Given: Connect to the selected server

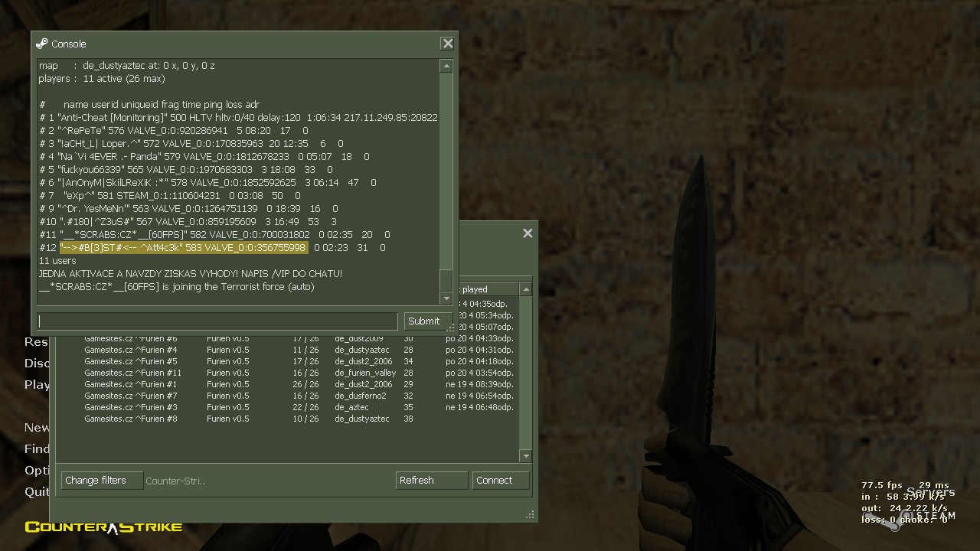Looking at the screenshot, I should [501, 481].
